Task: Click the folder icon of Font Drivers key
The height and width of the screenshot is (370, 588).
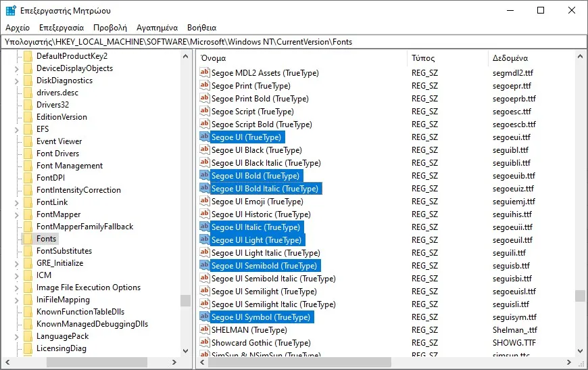Action: 28,154
